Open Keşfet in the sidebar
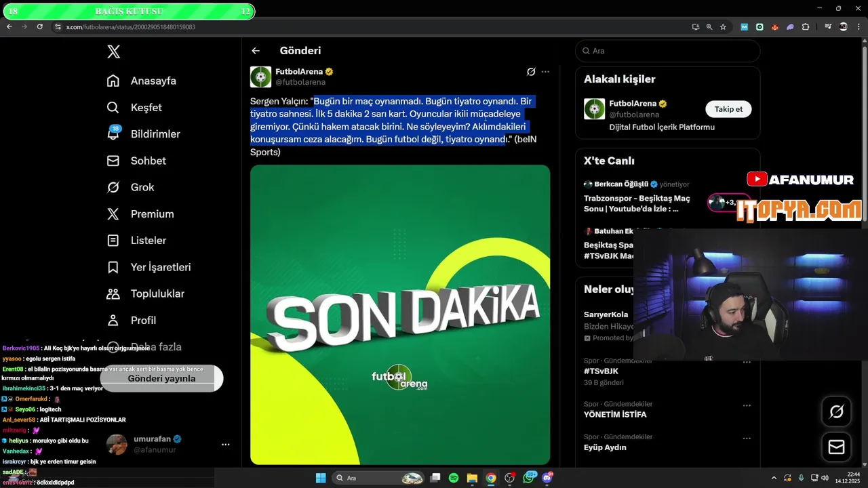The image size is (868, 488). (134, 107)
